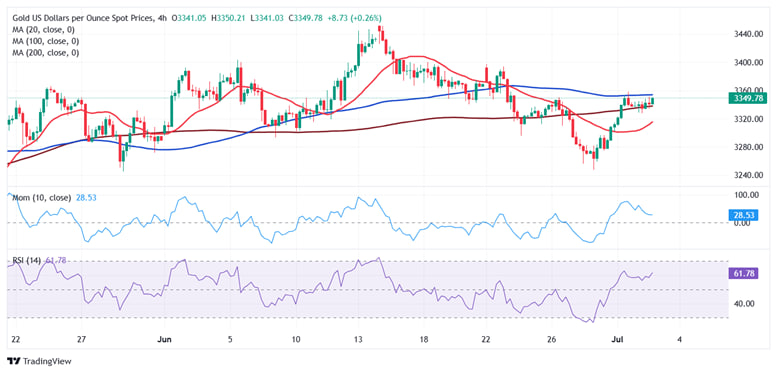Click the purple 61.78 RSI value tag
Viewport: 777px width, 373px height.
(x=744, y=273)
